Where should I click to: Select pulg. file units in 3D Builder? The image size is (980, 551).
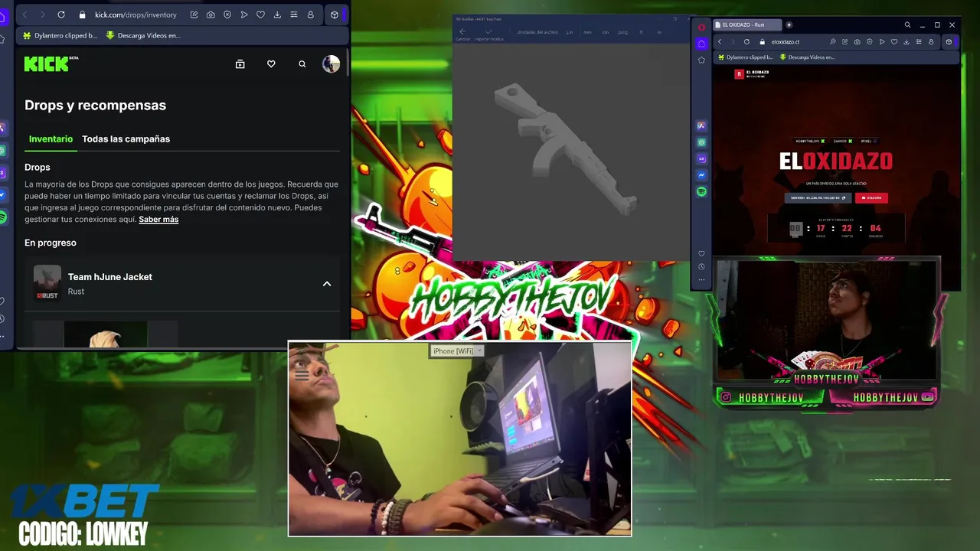click(623, 32)
